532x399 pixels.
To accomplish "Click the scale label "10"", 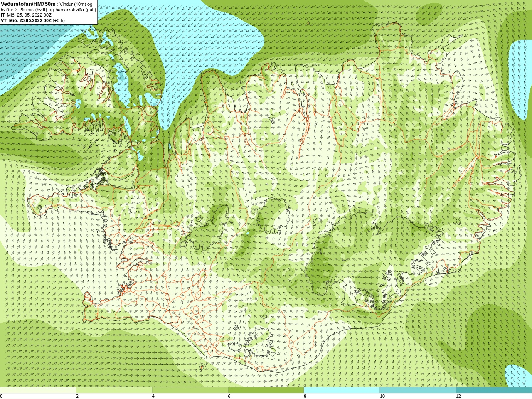I will click(382, 397).
